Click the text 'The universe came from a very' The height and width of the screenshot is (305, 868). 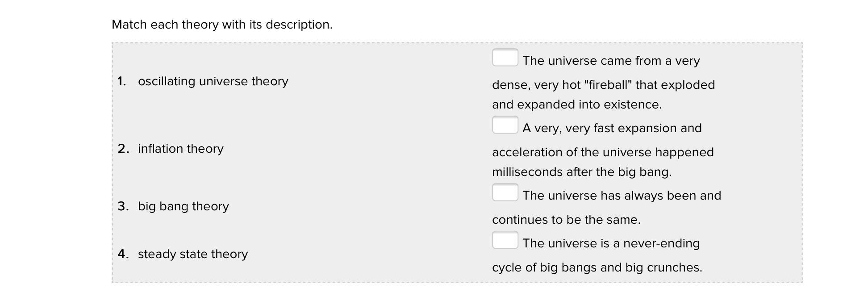611,61
